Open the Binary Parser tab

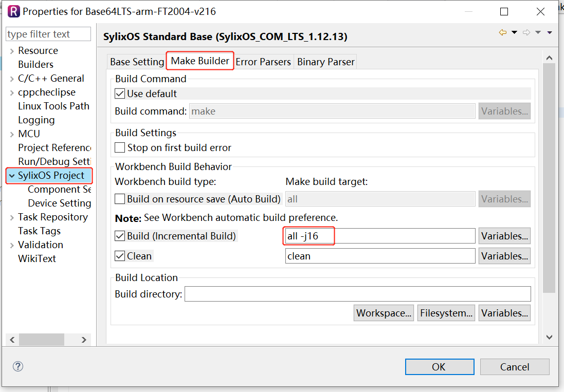[326, 62]
